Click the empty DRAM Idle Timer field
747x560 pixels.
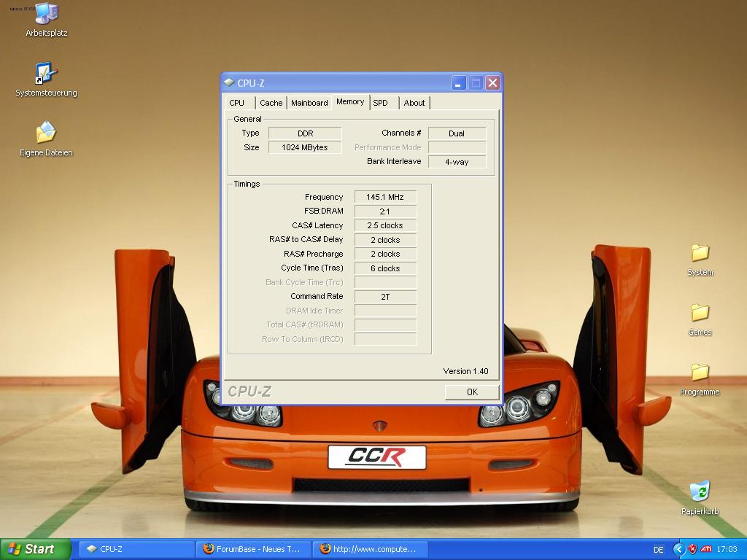tap(385, 311)
